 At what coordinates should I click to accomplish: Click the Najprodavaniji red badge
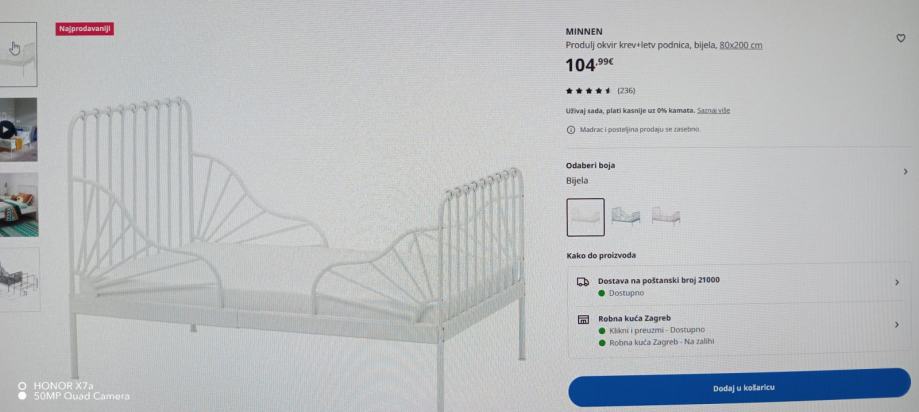click(x=85, y=29)
